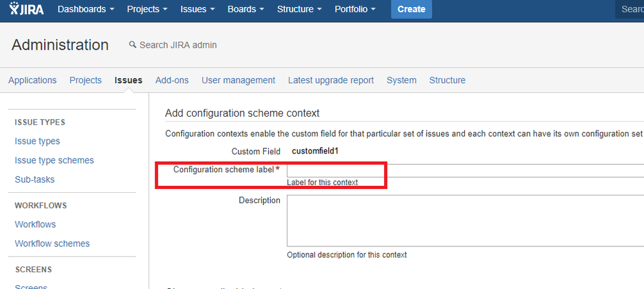
Task: Click the JIRA logo
Action: pos(26,8)
